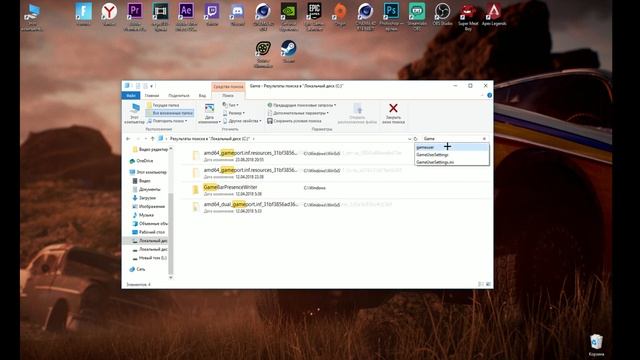Launch the Apex Legends desktop shortcut
Image resolution: width=640 pixels, height=360 pixels.
click(x=494, y=12)
